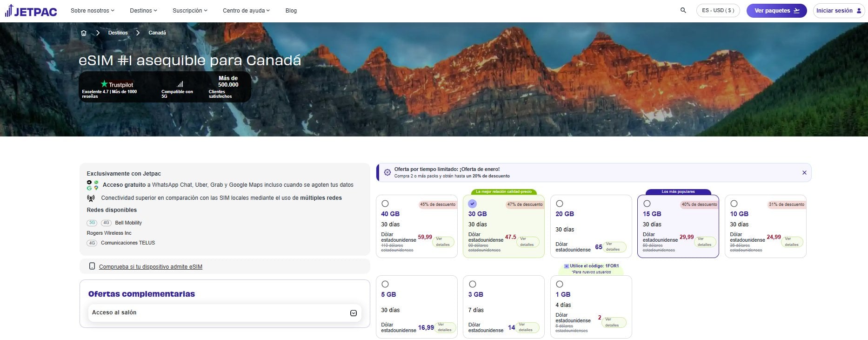Viewport: 868px width, 340px height.
Task: Go to the Blog page
Action: point(291,11)
